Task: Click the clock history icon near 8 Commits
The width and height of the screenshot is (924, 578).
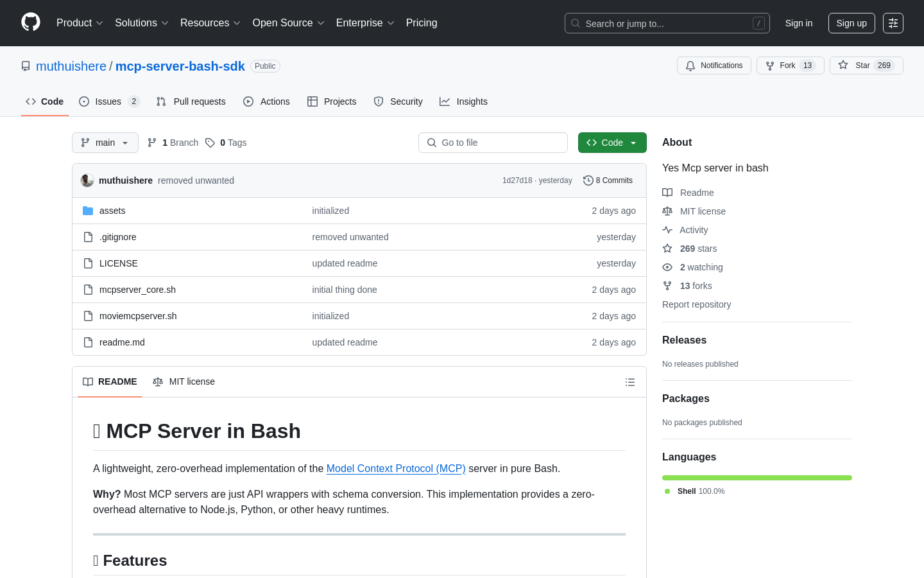Action: pyautogui.click(x=588, y=180)
